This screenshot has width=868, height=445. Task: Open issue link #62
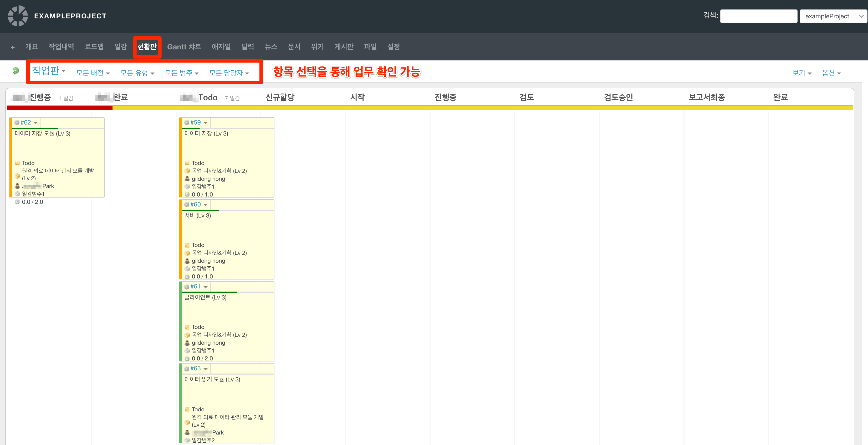[25, 122]
